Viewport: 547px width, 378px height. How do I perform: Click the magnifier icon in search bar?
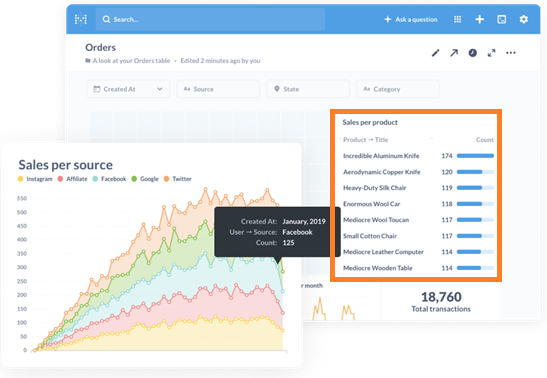tap(106, 19)
